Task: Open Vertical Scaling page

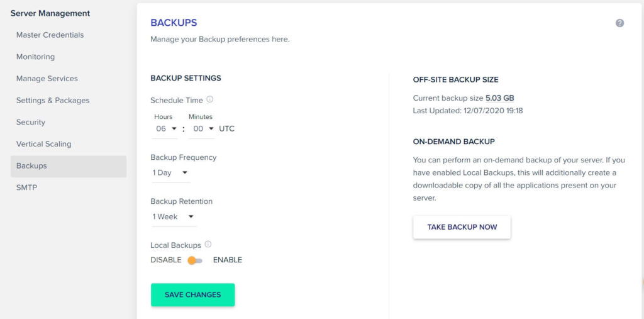Action: pos(43,144)
